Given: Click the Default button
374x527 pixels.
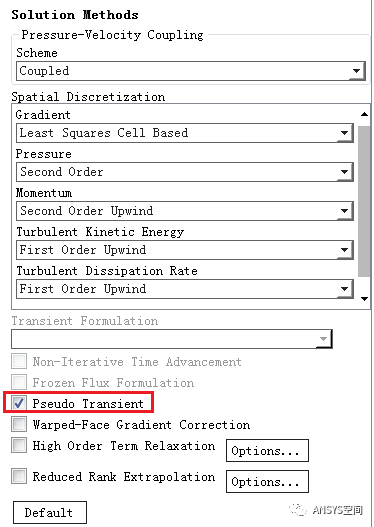Looking at the screenshot, I should (50, 513).
